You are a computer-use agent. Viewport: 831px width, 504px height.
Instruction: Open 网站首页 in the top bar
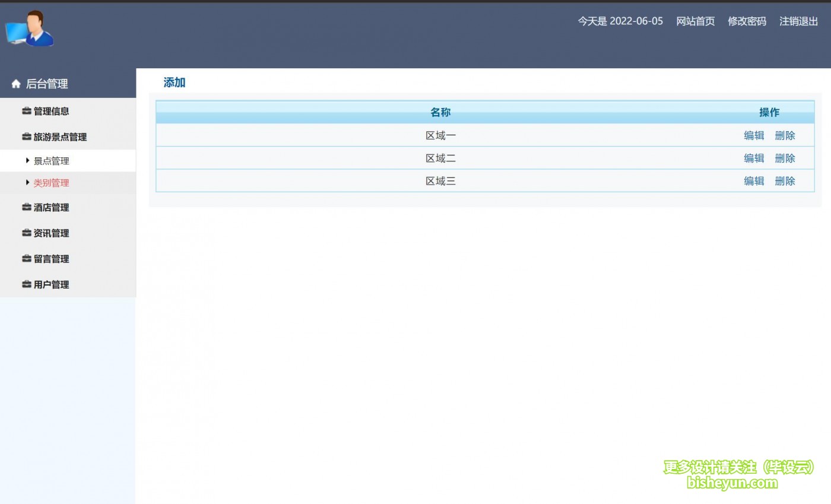tap(695, 21)
